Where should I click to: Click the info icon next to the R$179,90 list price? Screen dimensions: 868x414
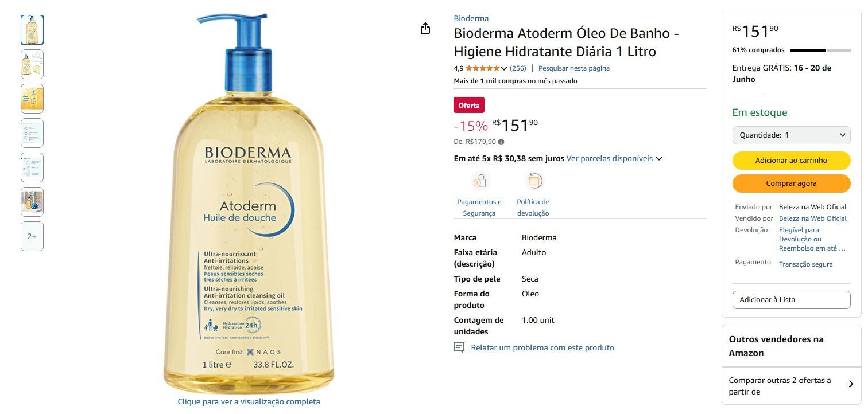[x=501, y=142]
